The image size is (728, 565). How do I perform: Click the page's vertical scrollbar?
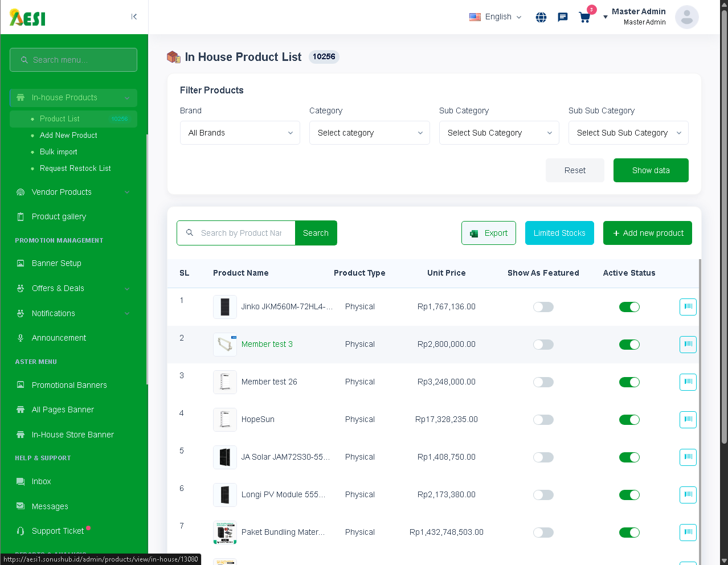(x=724, y=228)
